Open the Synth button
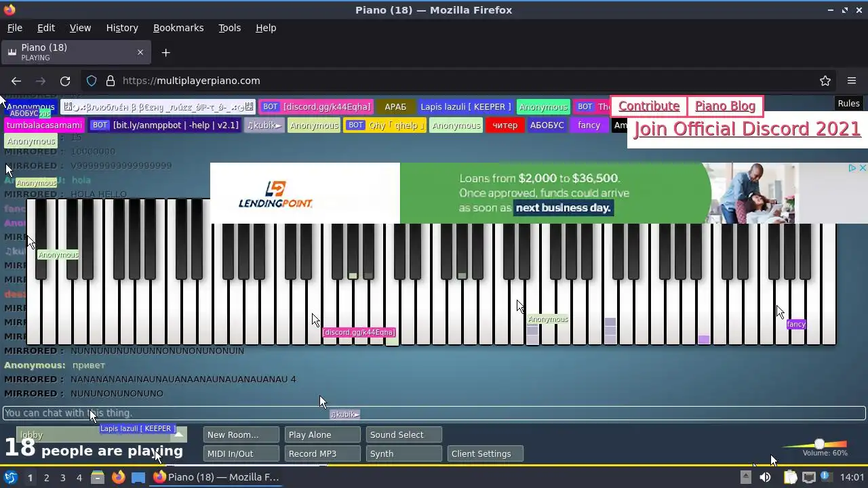Screen dimensions: 868x488 pos(403,453)
